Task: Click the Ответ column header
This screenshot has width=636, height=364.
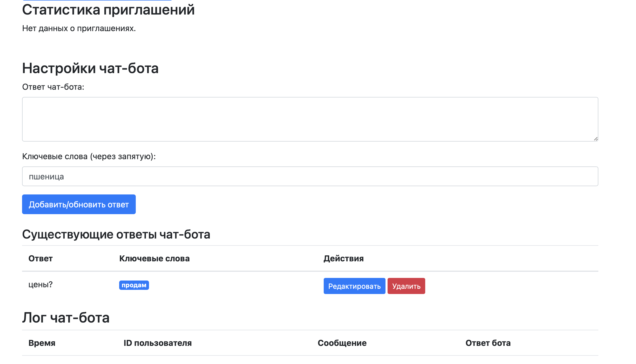Action: (40, 258)
